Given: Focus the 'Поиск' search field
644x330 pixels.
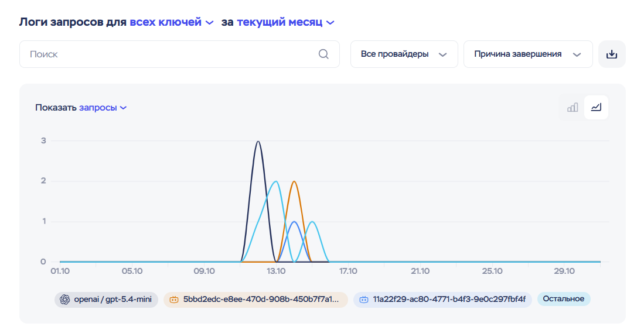Looking at the screenshot, I should (x=179, y=54).
